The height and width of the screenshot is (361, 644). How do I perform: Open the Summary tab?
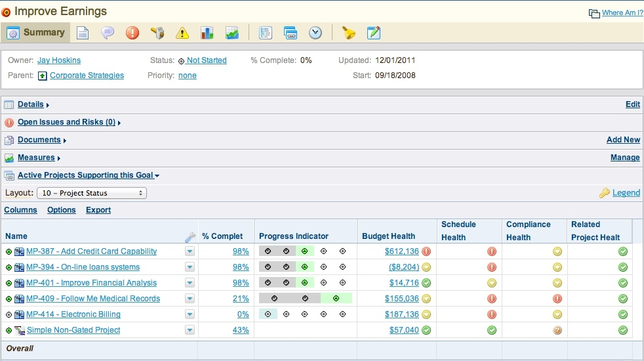35,32
